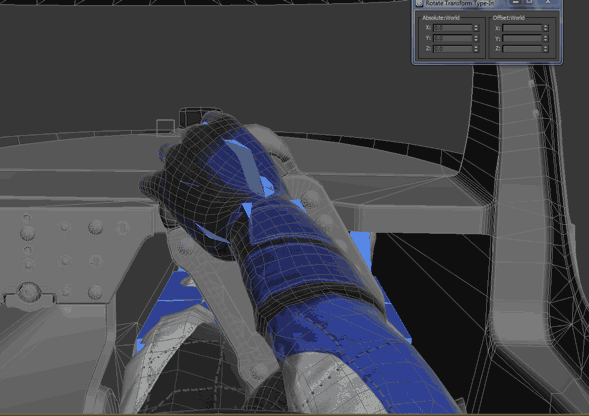The height and width of the screenshot is (416, 589).
Task: Click the Absolute Y spinner arrows
Action: tap(476, 38)
